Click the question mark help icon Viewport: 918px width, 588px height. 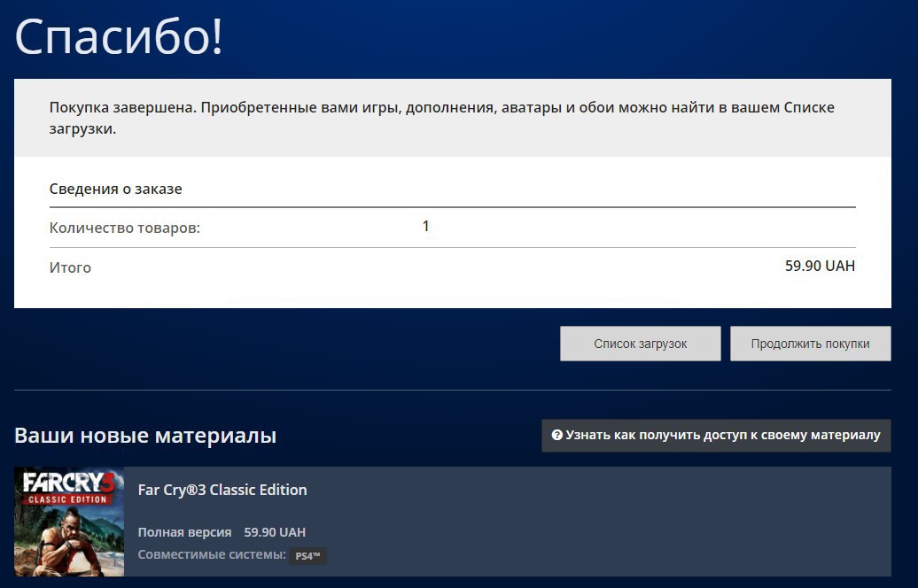tap(556, 435)
